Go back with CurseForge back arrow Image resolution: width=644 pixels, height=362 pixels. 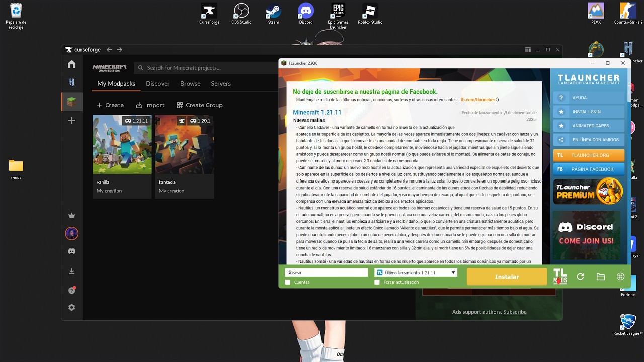pyautogui.click(x=109, y=50)
